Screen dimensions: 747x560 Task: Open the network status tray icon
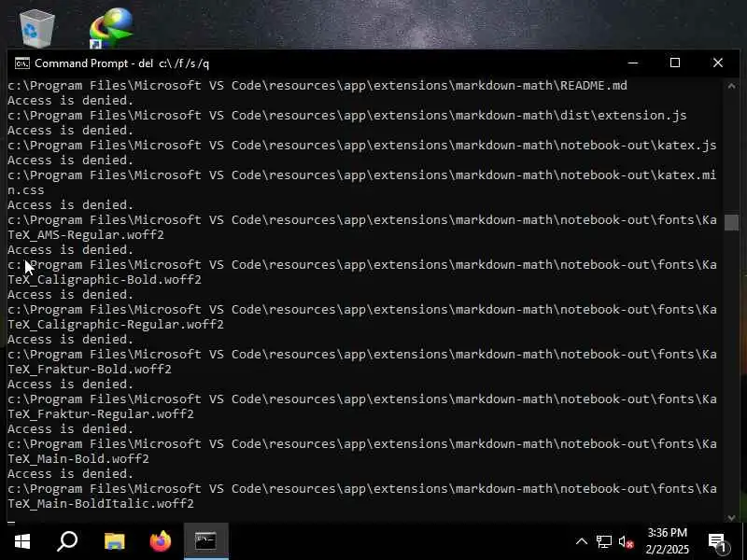tap(603, 541)
